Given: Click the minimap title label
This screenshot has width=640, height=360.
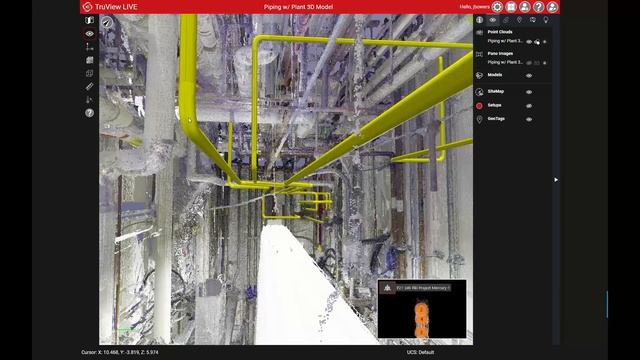Looking at the screenshot, I should tap(423, 288).
